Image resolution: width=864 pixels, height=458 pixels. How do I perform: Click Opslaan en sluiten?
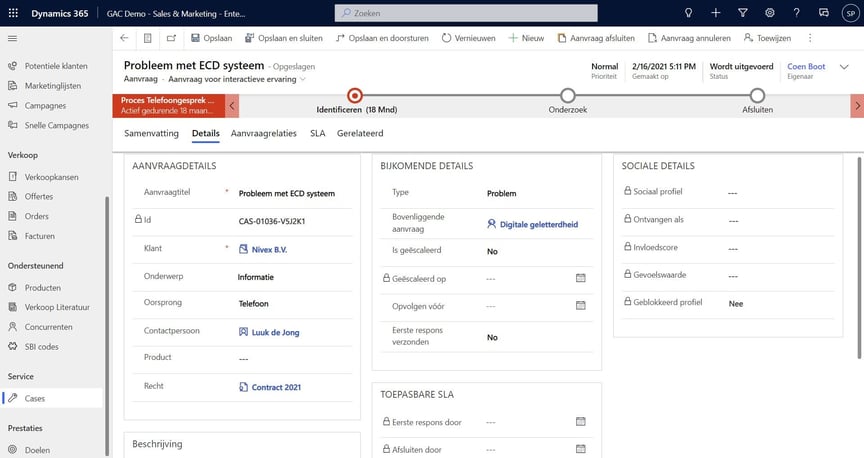pos(284,38)
